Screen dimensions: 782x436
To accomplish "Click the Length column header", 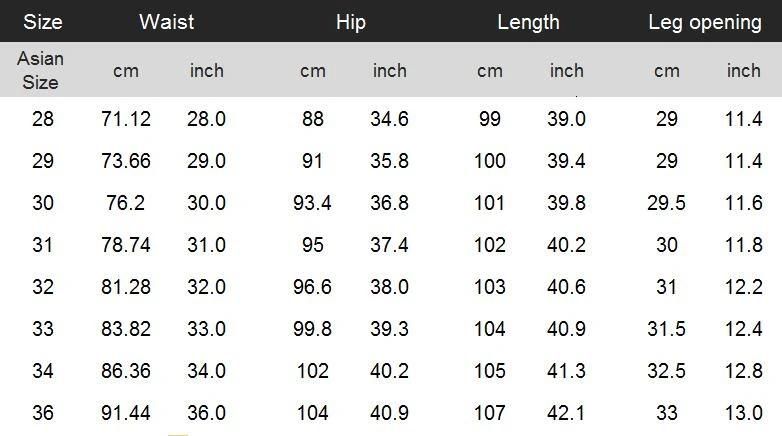I will coord(528,22).
